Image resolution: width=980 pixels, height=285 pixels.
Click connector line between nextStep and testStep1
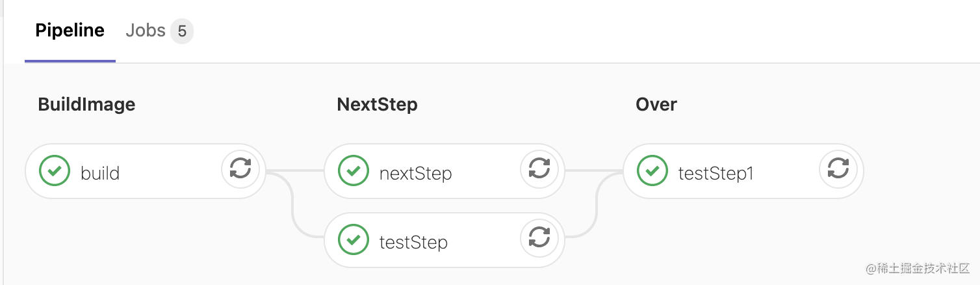click(593, 171)
